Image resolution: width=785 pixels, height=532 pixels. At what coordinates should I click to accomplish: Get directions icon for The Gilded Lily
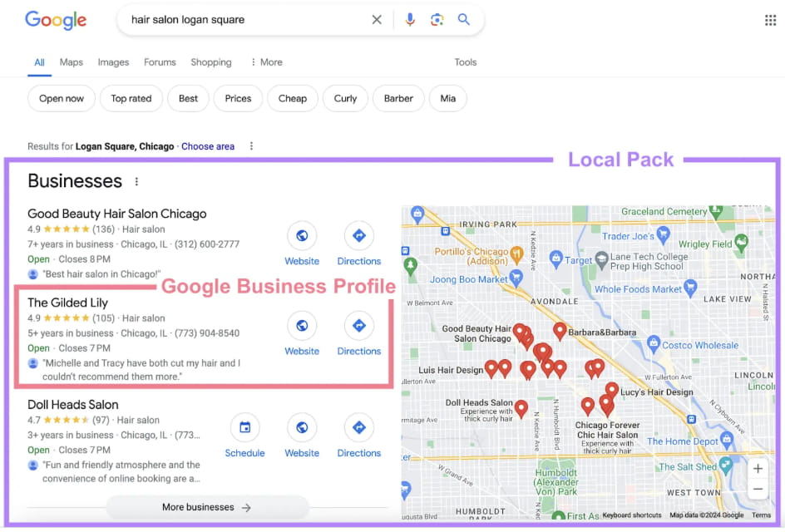[x=359, y=326]
